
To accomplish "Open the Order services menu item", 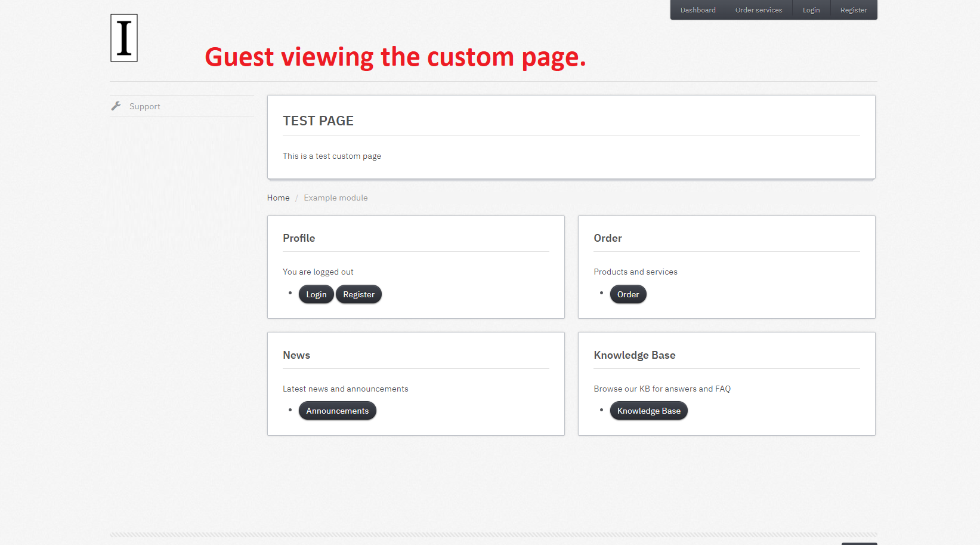I will 759,10.
